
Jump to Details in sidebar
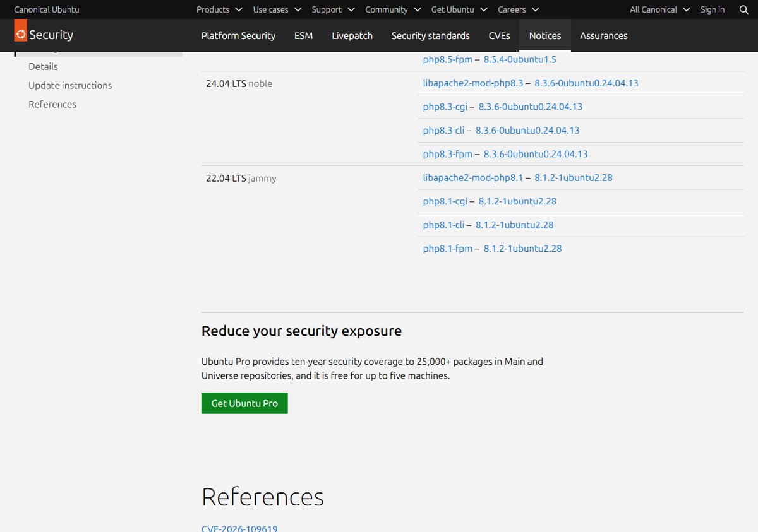click(x=43, y=66)
